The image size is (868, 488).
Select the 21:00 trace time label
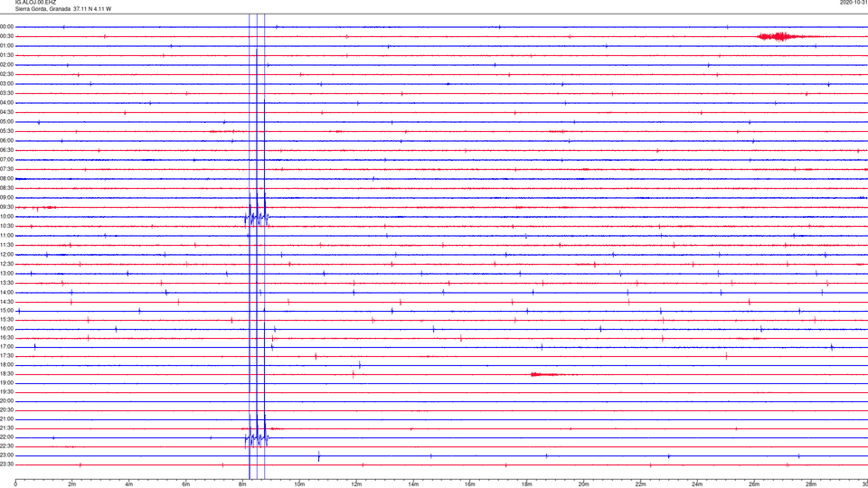tap(6, 418)
